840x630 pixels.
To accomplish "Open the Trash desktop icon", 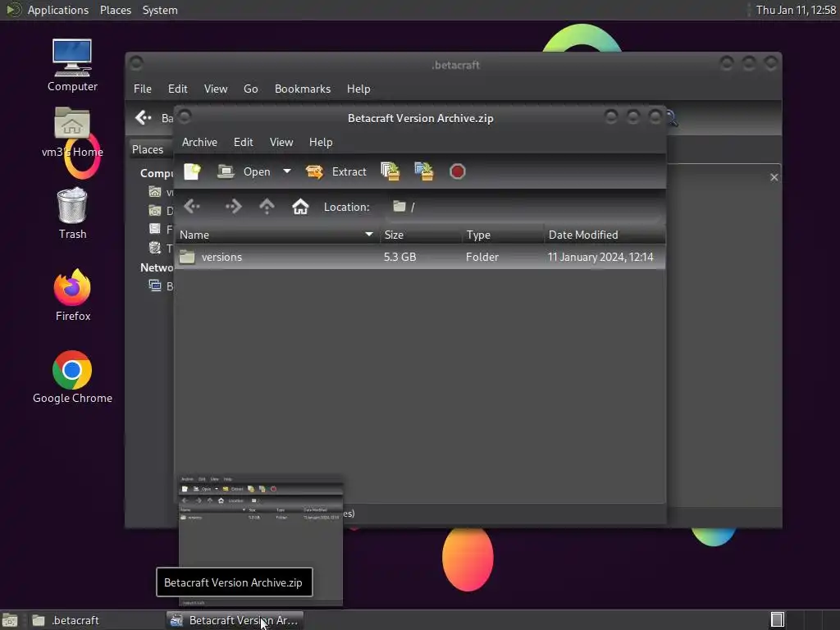I will pyautogui.click(x=72, y=213).
